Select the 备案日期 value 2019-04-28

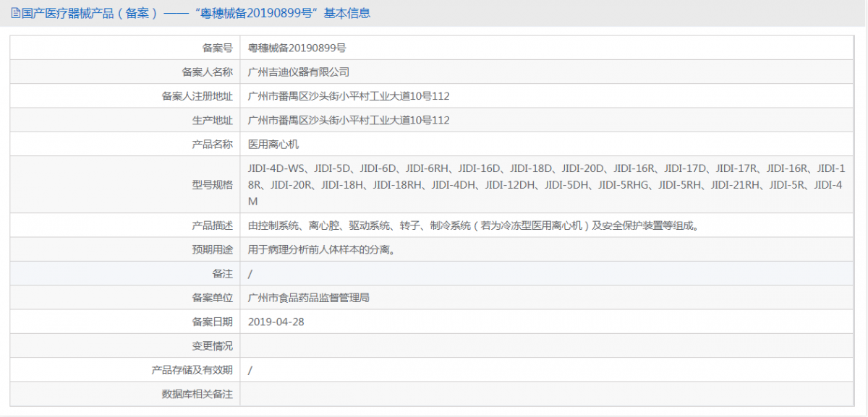click(277, 321)
